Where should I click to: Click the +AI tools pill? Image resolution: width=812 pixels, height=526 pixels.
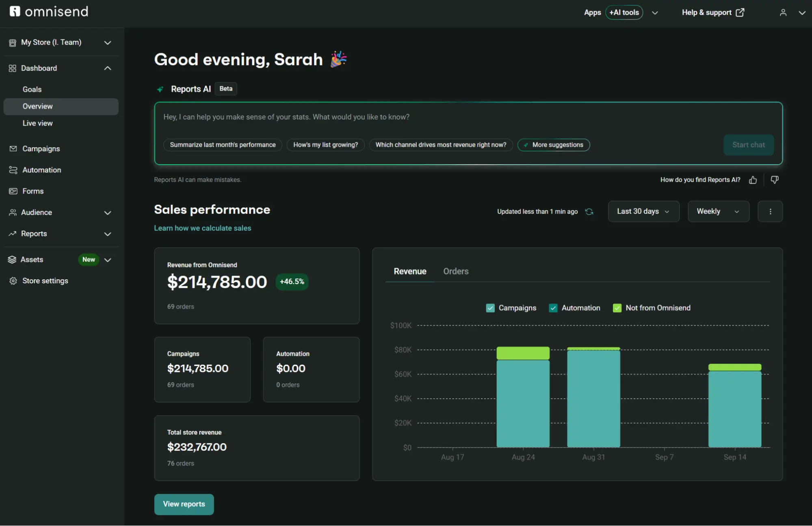(624, 13)
